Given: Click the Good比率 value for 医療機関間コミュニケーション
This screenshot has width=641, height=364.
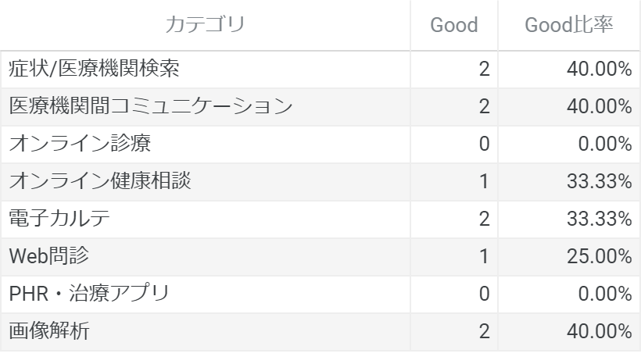Looking at the screenshot, I should click(600, 106).
